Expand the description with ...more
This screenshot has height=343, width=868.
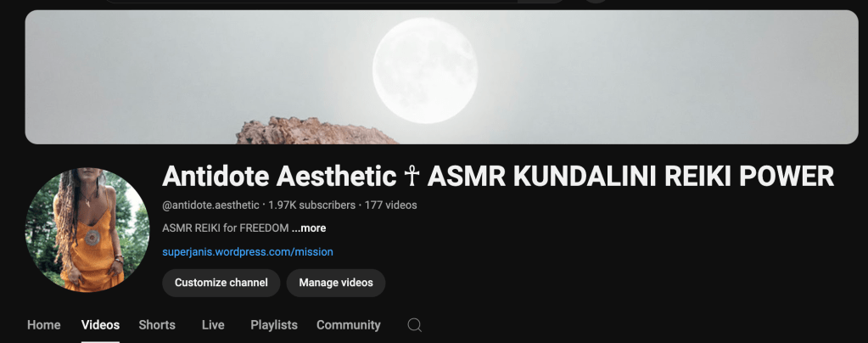pyautogui.click(x=309, y=228)
